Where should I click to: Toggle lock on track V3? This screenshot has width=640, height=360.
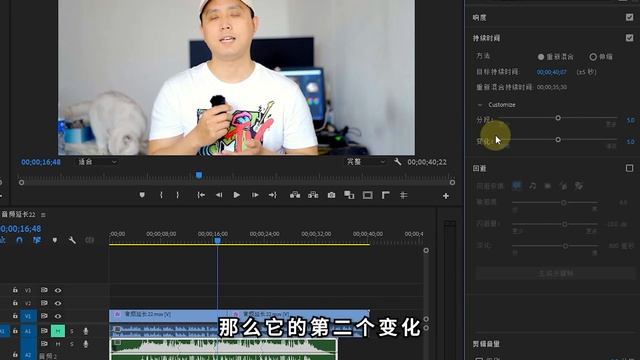[x=15, y=290]
